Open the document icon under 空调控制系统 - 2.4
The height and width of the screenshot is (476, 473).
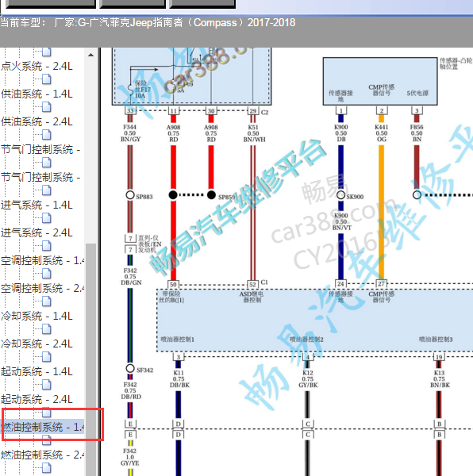(x=47, y=301)
